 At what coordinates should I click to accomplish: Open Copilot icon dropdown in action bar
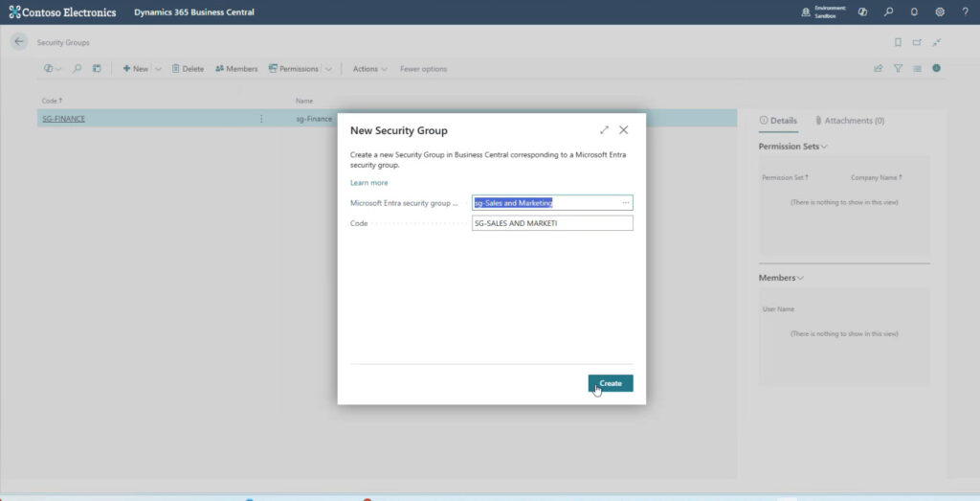tap(53, 69)
